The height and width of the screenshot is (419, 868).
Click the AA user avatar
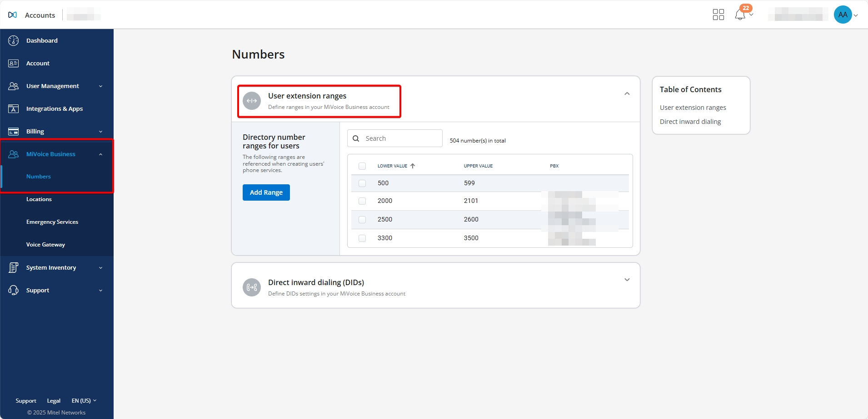coord(843,15)
